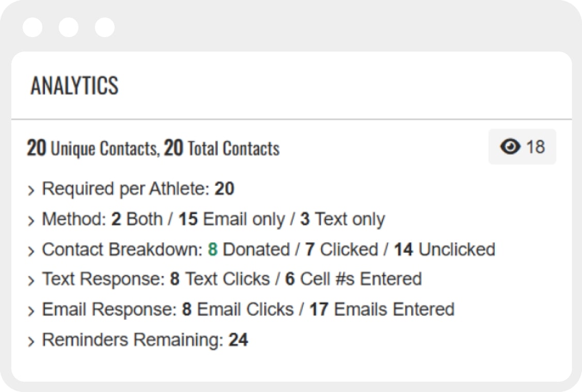This screenshot has width=582, height=392.
Task: Expand the Email Response chevron
Action: [x=31, y=311]
